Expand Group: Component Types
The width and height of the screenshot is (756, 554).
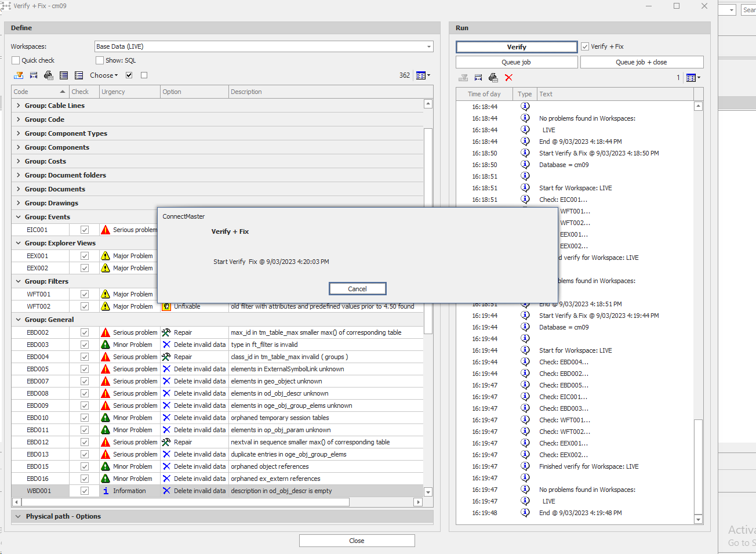click(x=19, y=133)
